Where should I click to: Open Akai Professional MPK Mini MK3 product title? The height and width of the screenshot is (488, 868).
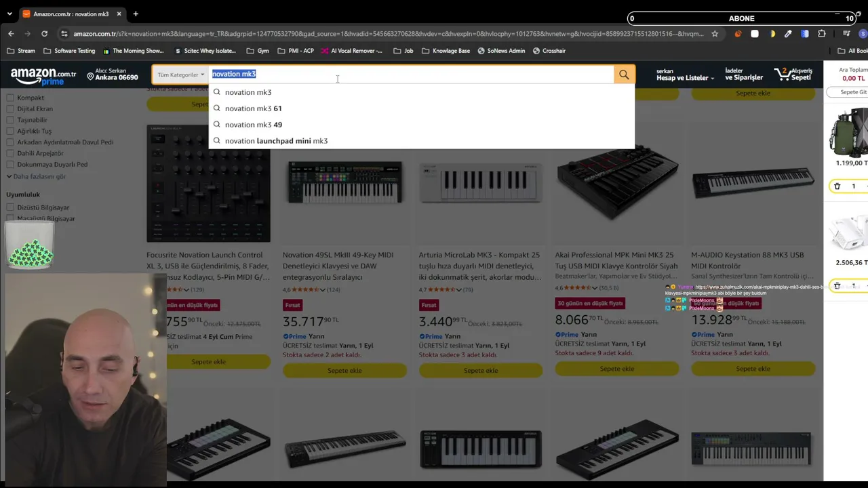(616, 260)
